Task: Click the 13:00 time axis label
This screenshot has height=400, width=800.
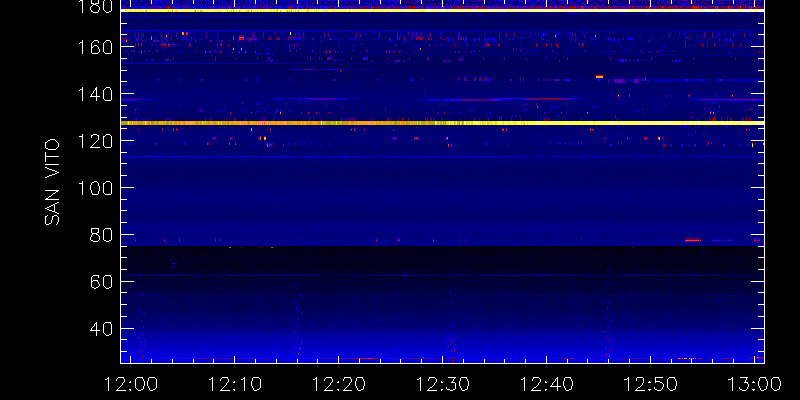Action: [x=755, y=384]
